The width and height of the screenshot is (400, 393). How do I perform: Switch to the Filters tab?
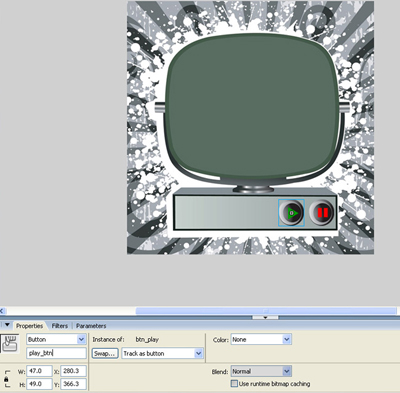(60, 326)
